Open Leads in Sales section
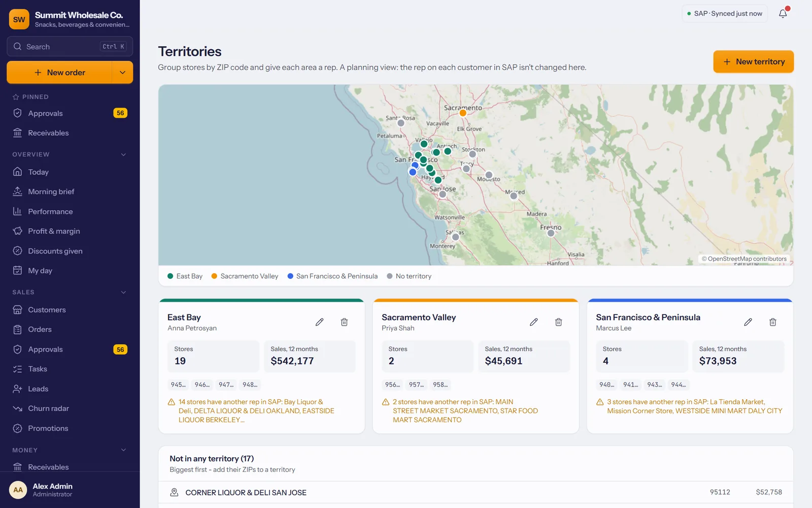The image size is (812, 508). click(x=70, y=389)
